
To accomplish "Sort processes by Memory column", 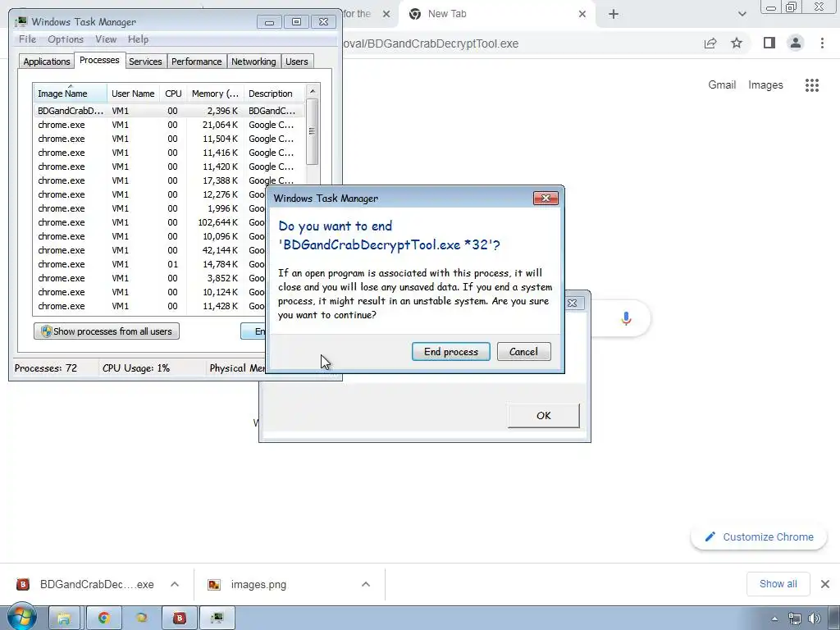I will 215,94.
